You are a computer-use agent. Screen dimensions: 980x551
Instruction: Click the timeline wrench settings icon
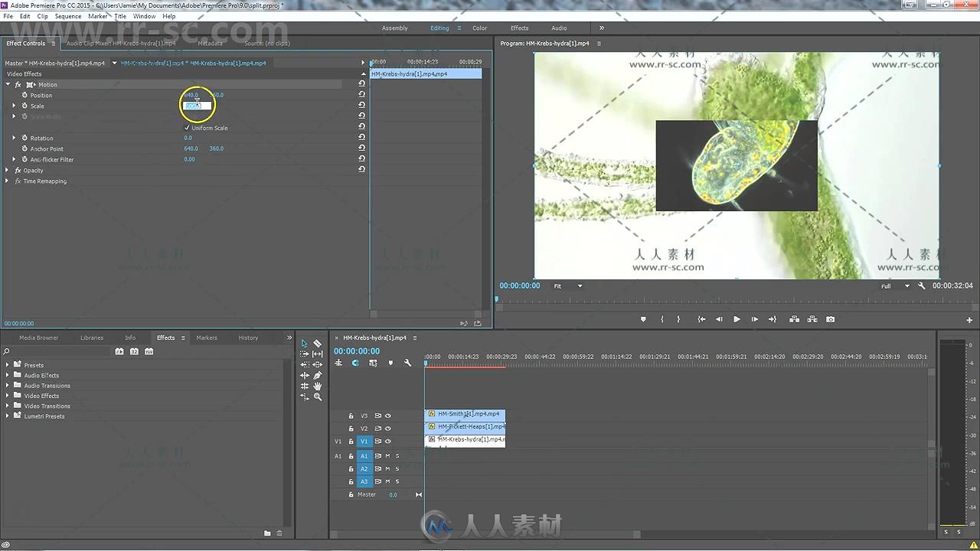[407, 363]
